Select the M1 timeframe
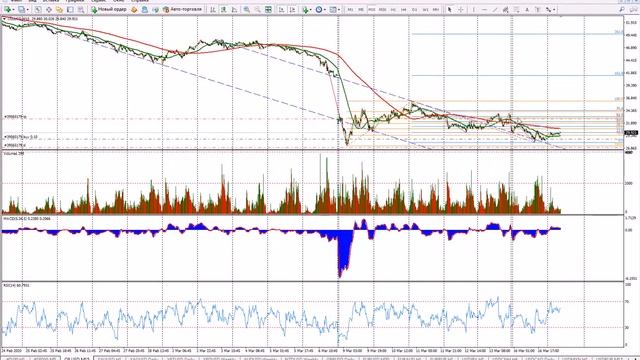This screenshot has width=640, height=360. click(x=350, y=9)
